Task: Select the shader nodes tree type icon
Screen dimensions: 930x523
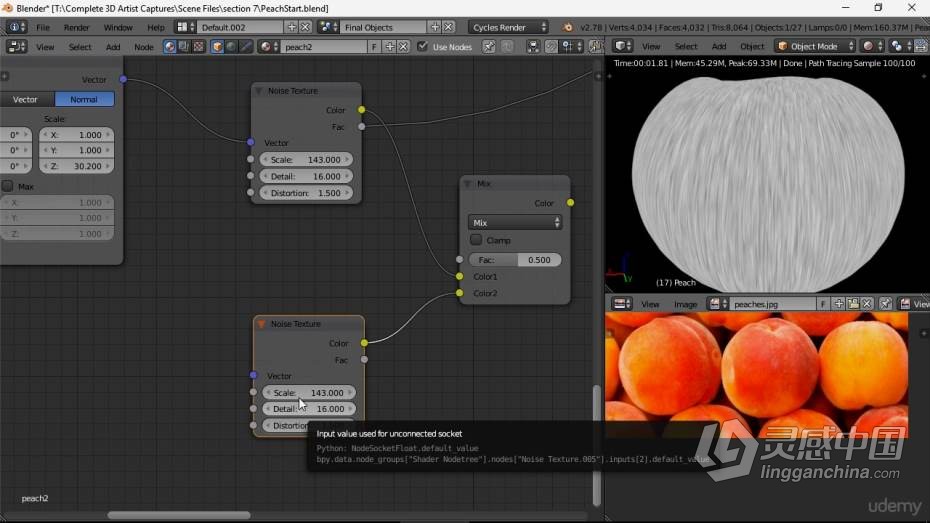Action: pyautogui.click(x=170, y=47)
